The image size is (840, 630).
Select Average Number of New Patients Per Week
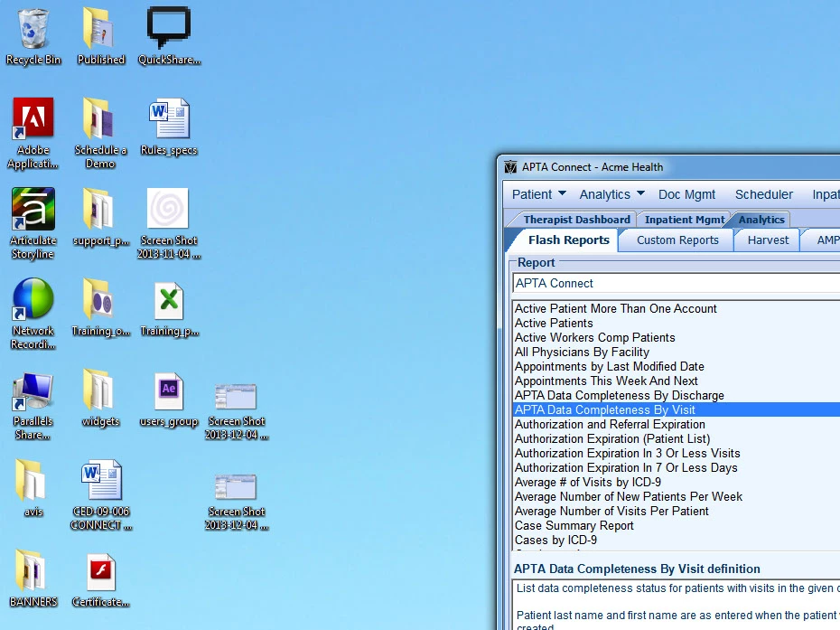(x=677, y=497)
